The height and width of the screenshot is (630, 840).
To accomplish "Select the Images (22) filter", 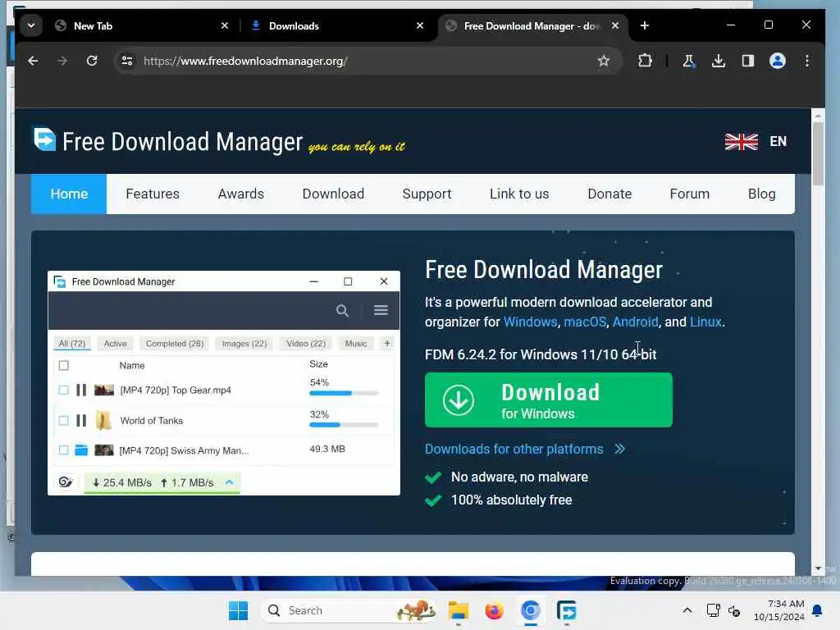I will [x=244, y=344].
